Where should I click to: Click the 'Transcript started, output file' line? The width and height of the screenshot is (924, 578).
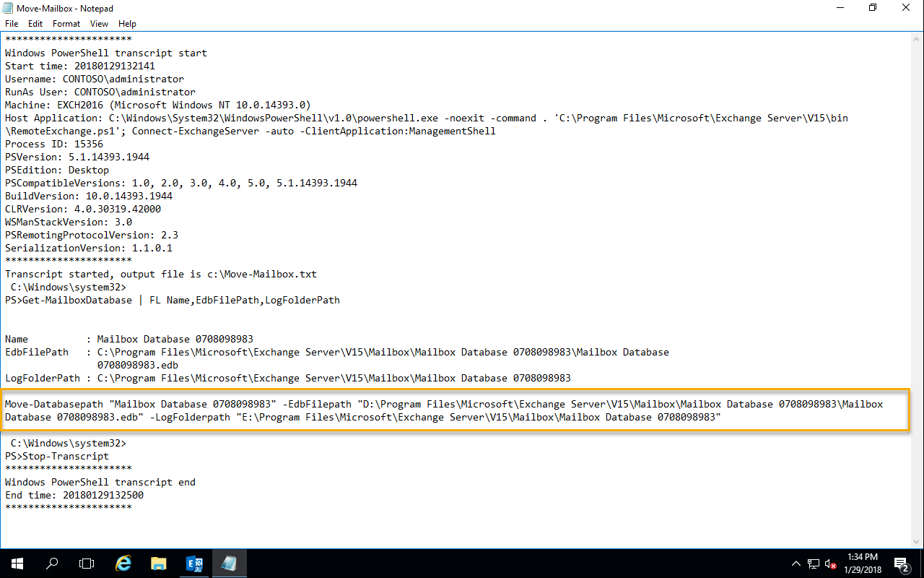coord(161,274)
